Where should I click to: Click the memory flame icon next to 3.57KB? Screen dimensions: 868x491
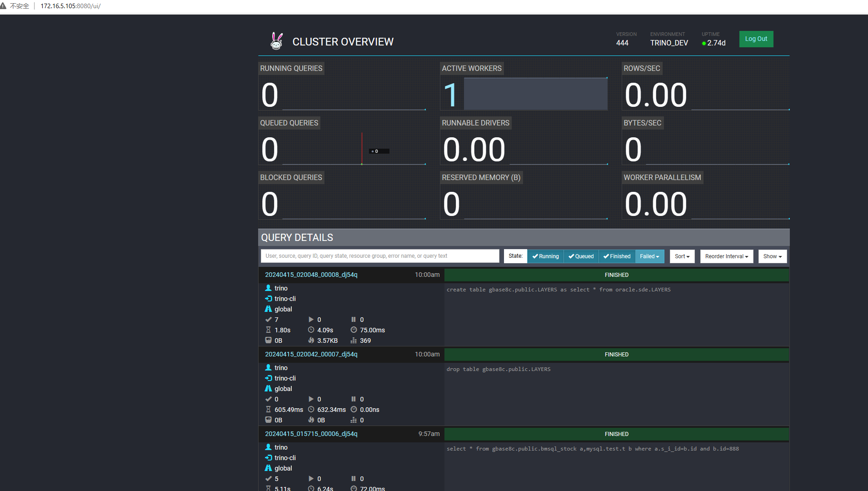311,340
